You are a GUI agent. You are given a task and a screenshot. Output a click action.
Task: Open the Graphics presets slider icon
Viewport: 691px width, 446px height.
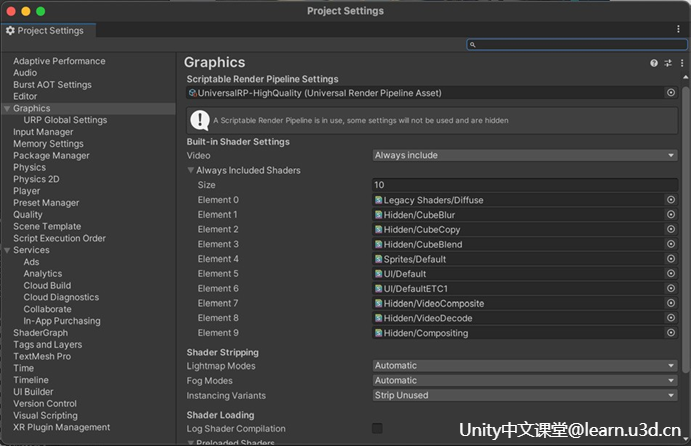[x=668, y=63]
